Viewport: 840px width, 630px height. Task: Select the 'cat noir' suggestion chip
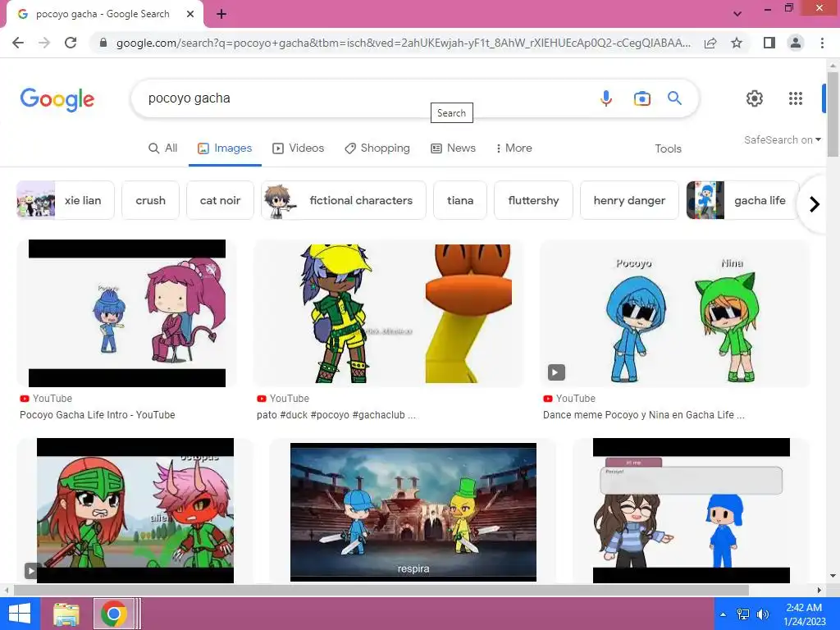coord(220,200)
